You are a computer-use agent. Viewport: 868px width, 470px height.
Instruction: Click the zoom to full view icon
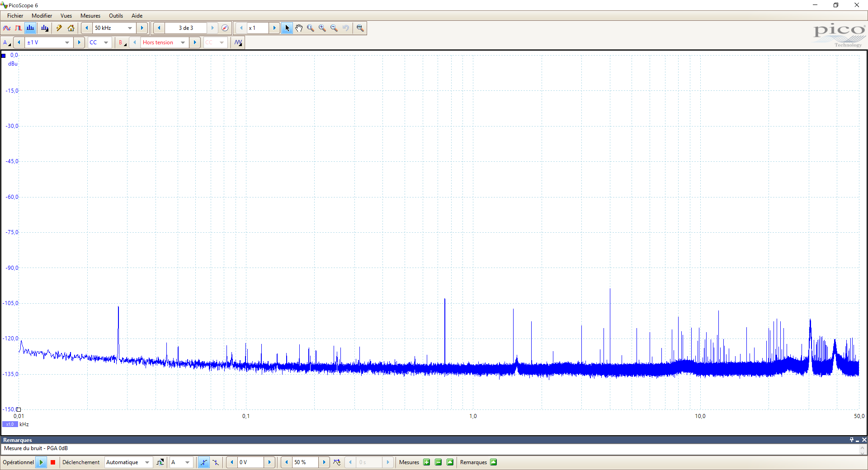(x=360, y=28)
